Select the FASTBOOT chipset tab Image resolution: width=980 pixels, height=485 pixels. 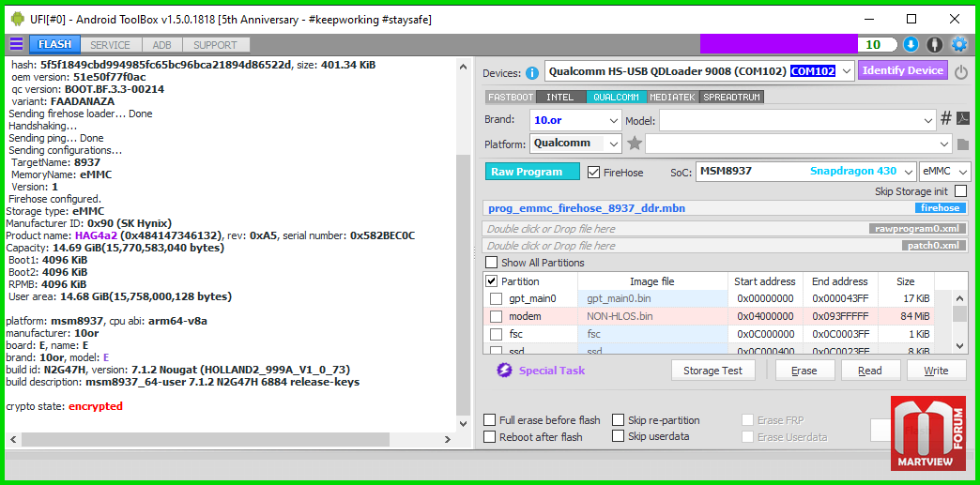click(511, 97)
